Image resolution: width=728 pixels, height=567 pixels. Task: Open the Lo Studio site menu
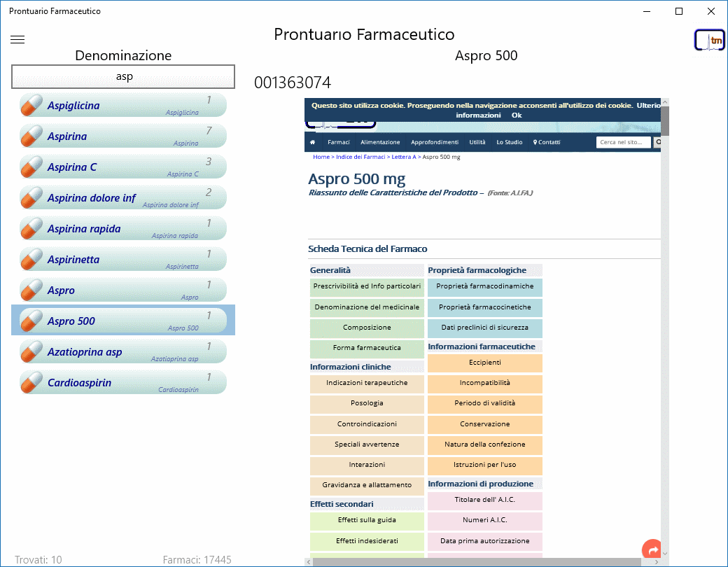click(x=510, y=142)
